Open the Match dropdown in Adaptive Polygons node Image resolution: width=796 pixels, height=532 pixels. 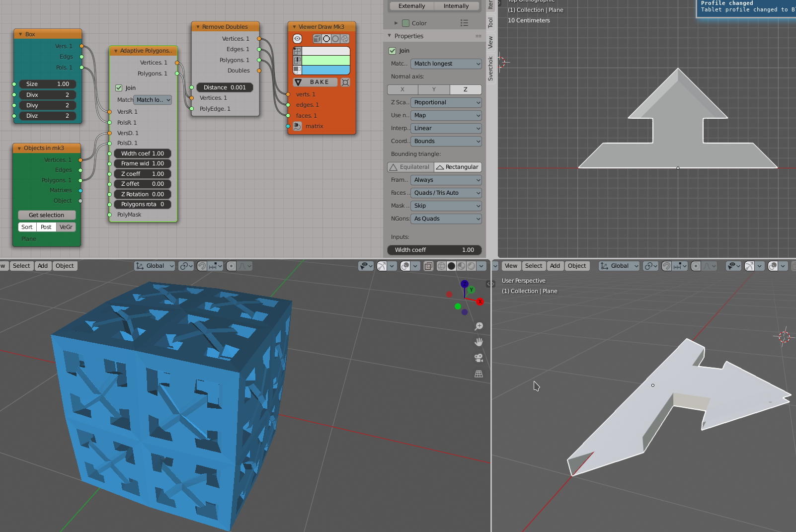153,100
